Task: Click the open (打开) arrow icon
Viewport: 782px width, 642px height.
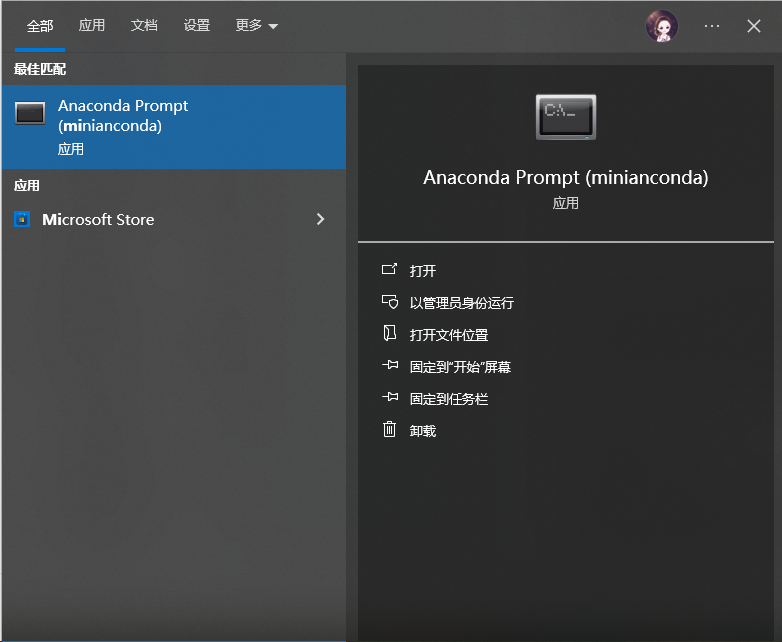Action: pyautogui.click(x=389, y=269)
